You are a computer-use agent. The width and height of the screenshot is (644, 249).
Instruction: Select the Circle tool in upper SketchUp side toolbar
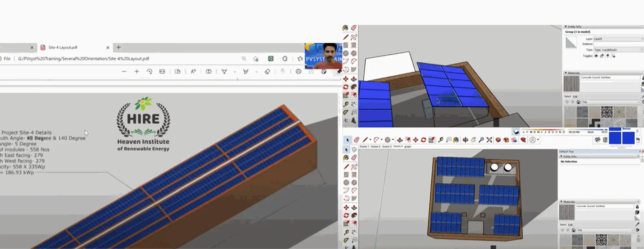click(x=346, y=53)
